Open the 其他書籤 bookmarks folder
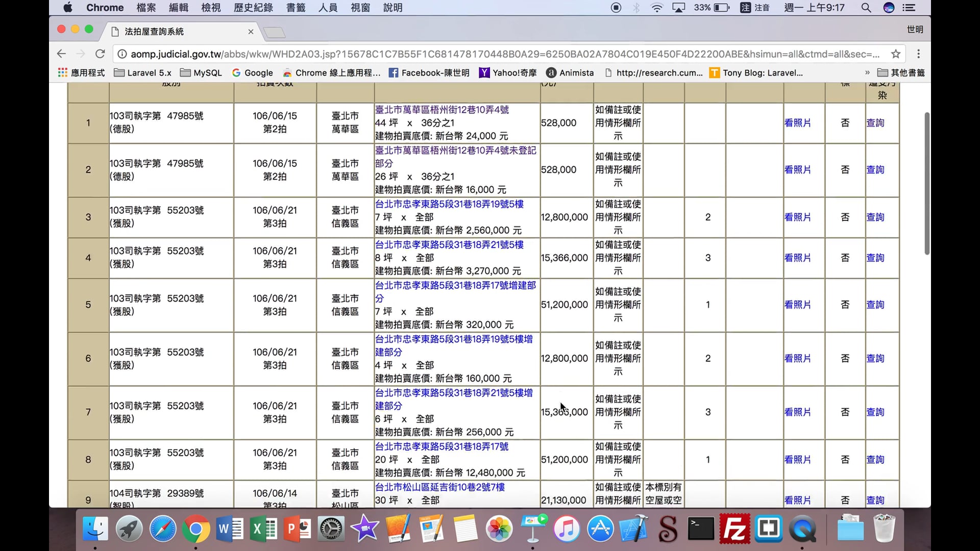This screenshot has width=980, height=551. click(901, 73)
